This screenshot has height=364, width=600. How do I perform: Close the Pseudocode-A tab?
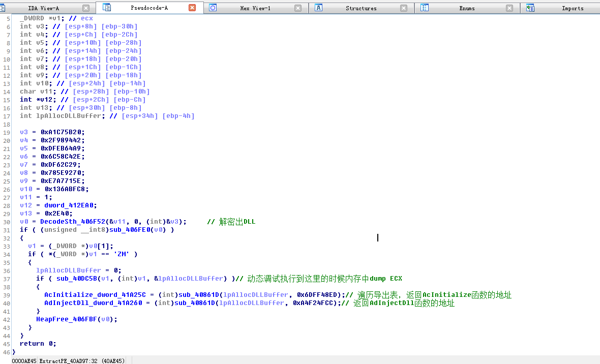(x=192, y=8)
